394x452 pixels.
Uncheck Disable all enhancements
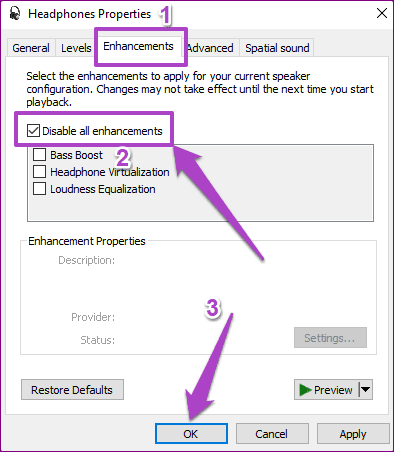click(33, 131)
